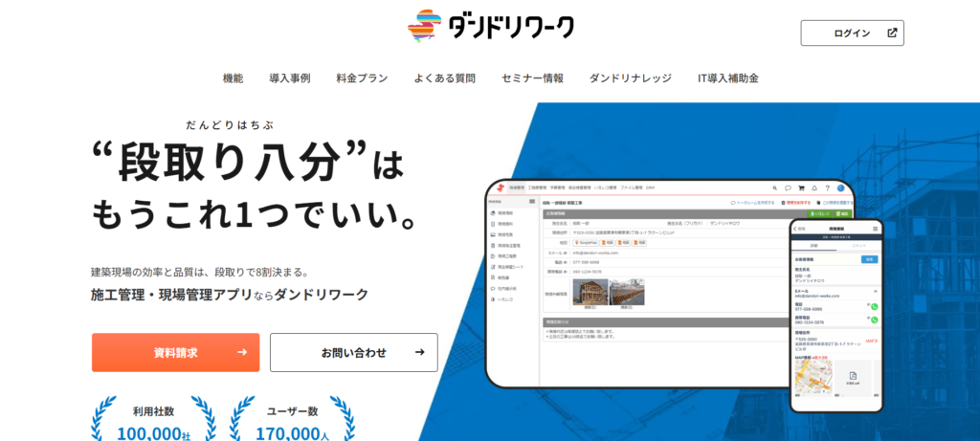Select the CRM tab in the tablet mockup
980x441 pixels.
650,187
